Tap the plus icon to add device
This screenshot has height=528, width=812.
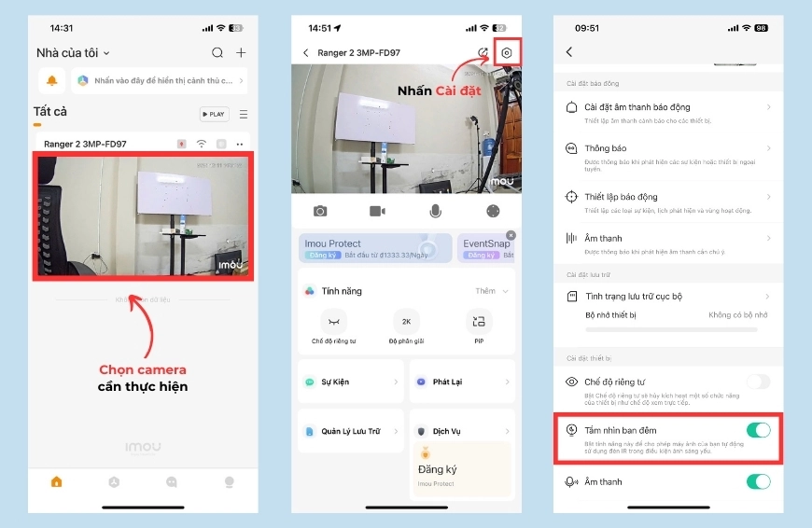point(242,53)
